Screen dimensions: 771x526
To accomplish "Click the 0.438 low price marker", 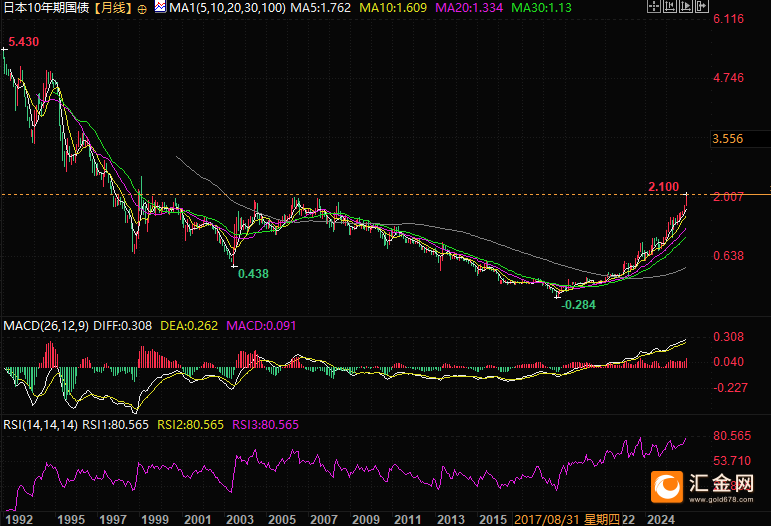I will pyautogui.click(x=252, y=272).
